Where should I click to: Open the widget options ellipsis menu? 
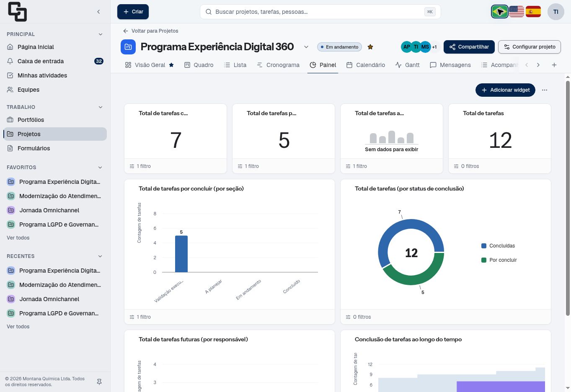coord(545,90)
